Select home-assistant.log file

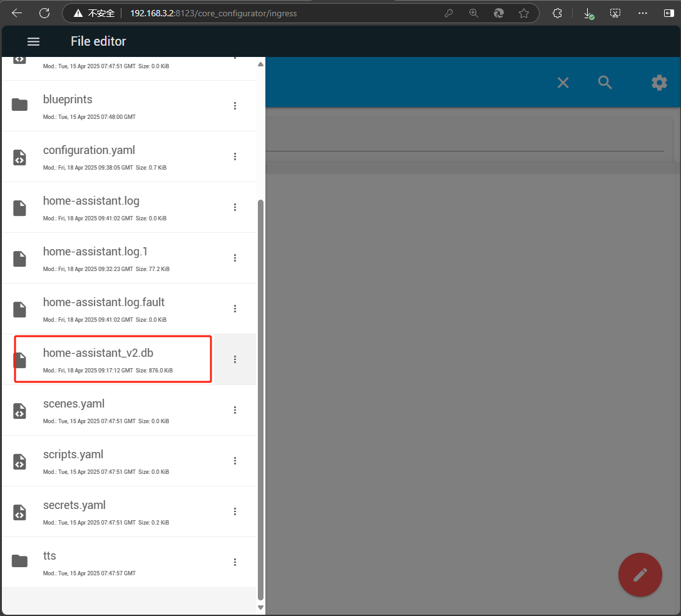(91, 202)
